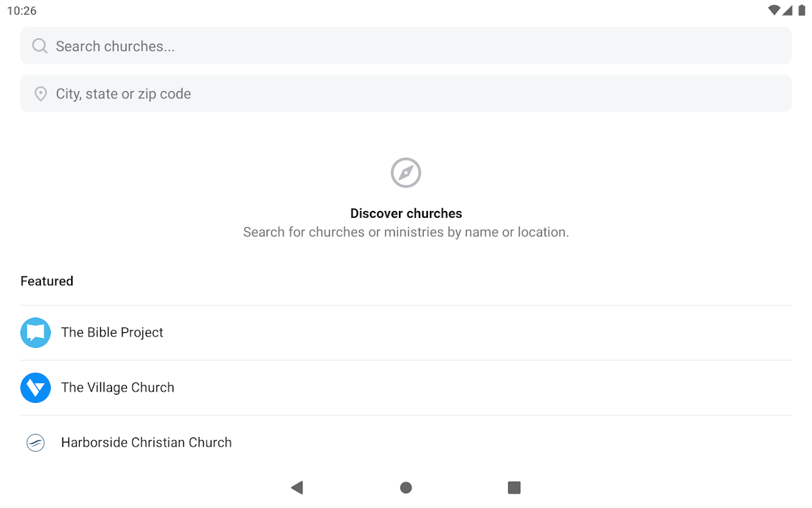Tap the Wi-Fi status icon

pyautogui.click(x=774, y=11)
